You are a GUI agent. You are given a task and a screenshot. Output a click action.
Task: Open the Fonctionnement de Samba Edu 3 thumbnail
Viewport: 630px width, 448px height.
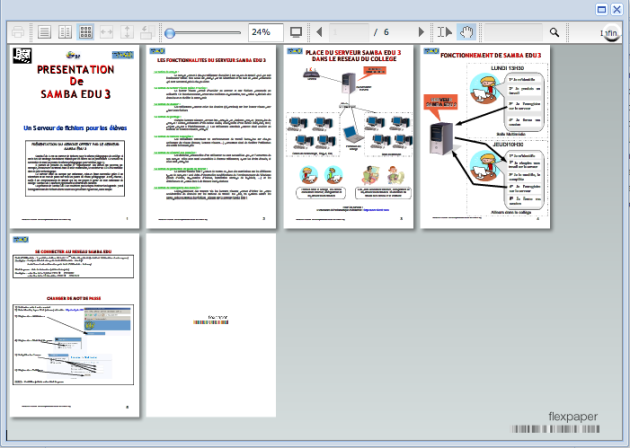[485, 137]
